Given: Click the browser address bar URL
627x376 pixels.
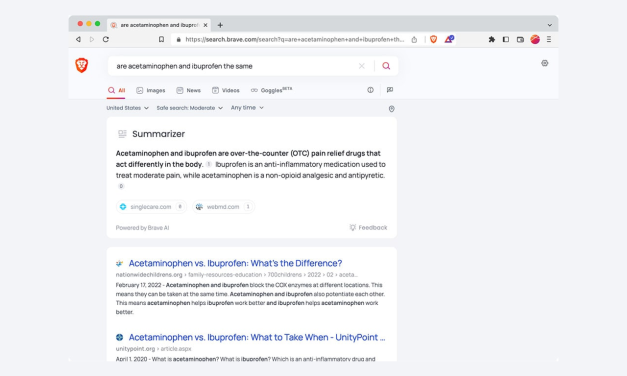Looking at the screenshot, I should point(295,39).
